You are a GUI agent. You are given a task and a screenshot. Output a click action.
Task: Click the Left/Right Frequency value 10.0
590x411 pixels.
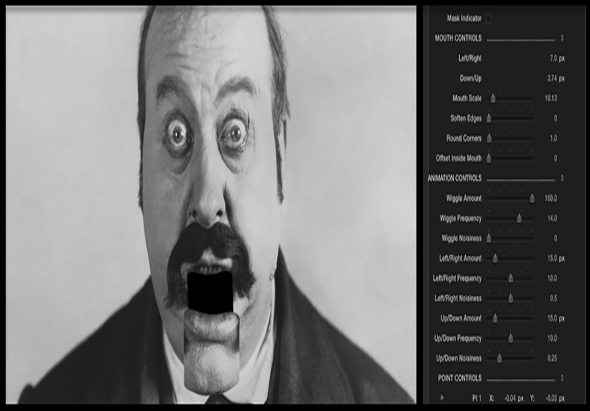tap(552, 278)
